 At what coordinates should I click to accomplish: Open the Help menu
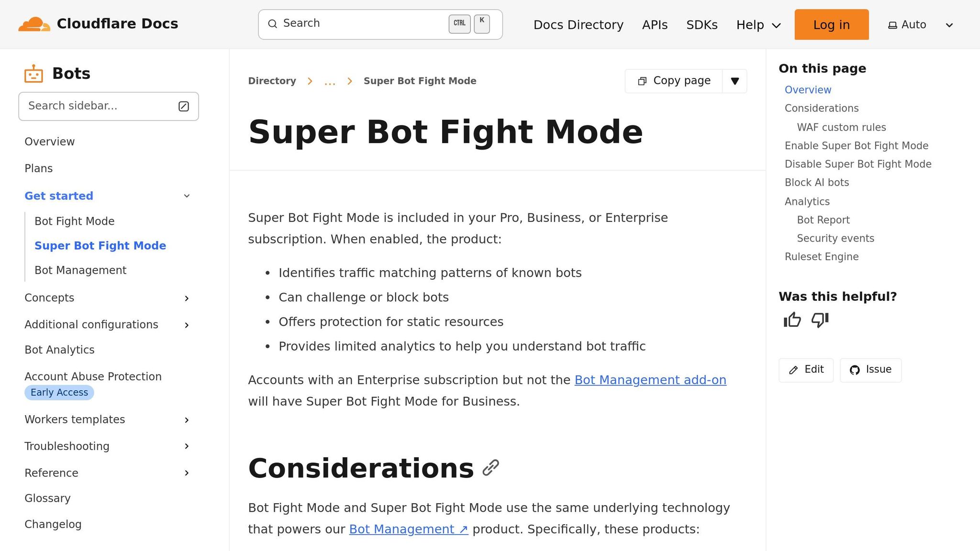[x=758, y=24]
